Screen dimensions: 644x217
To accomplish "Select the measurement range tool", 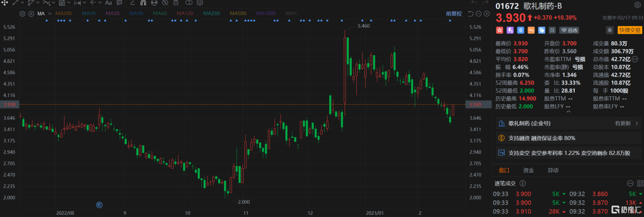I will pyautogui.click(x=78, y=3).
